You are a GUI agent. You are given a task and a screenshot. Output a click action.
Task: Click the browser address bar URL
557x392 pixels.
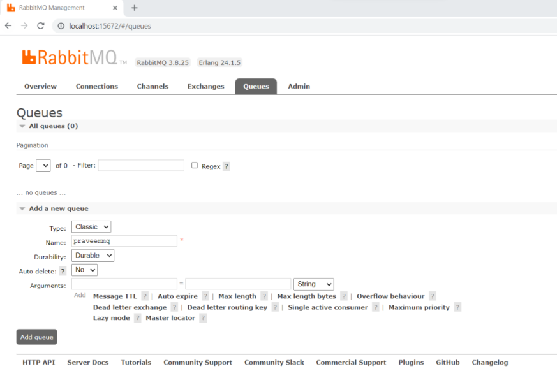pos(110,26)
